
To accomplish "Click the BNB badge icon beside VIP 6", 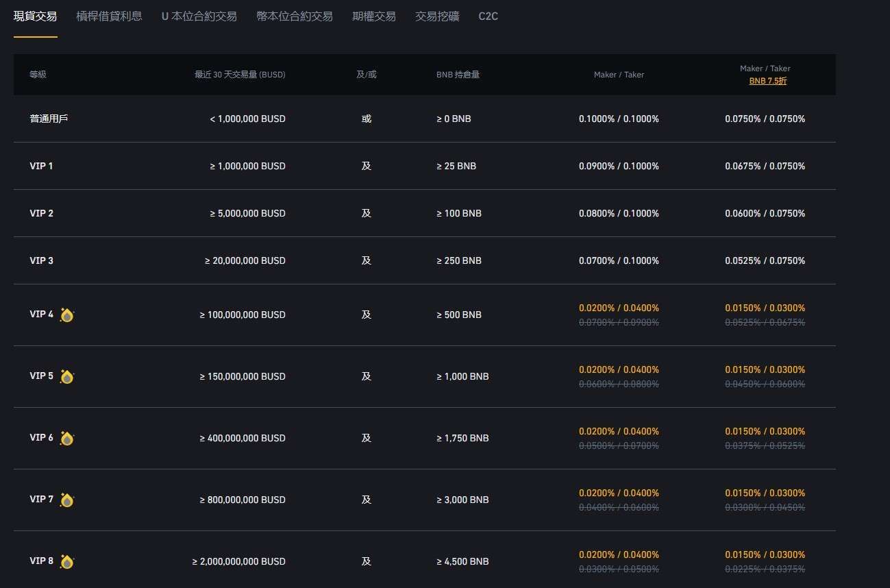I will point(66,438).
